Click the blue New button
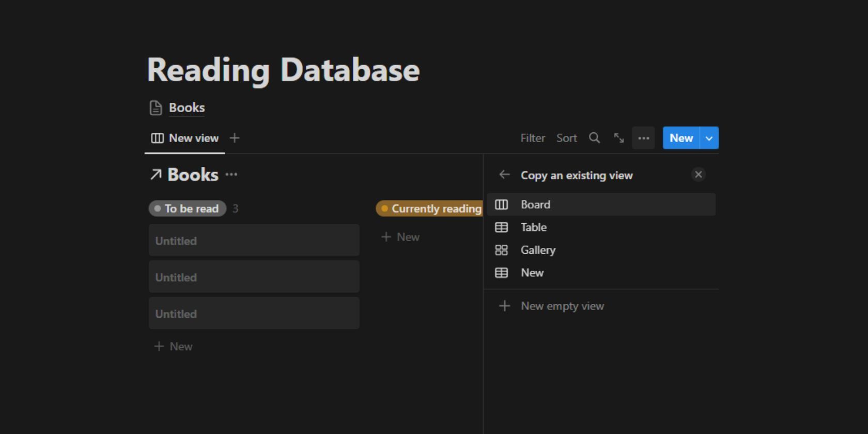 tap(680, 138)
